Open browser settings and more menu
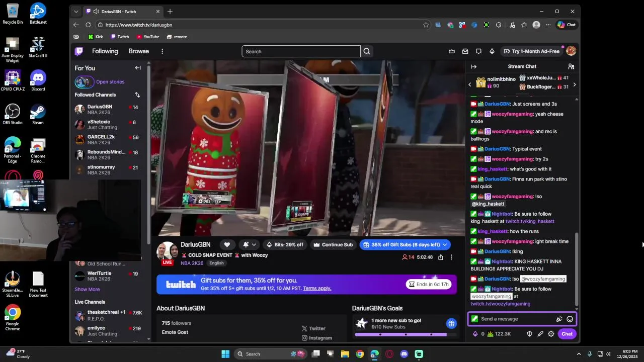The image size is (644, 362). click(x=548, y=25)
